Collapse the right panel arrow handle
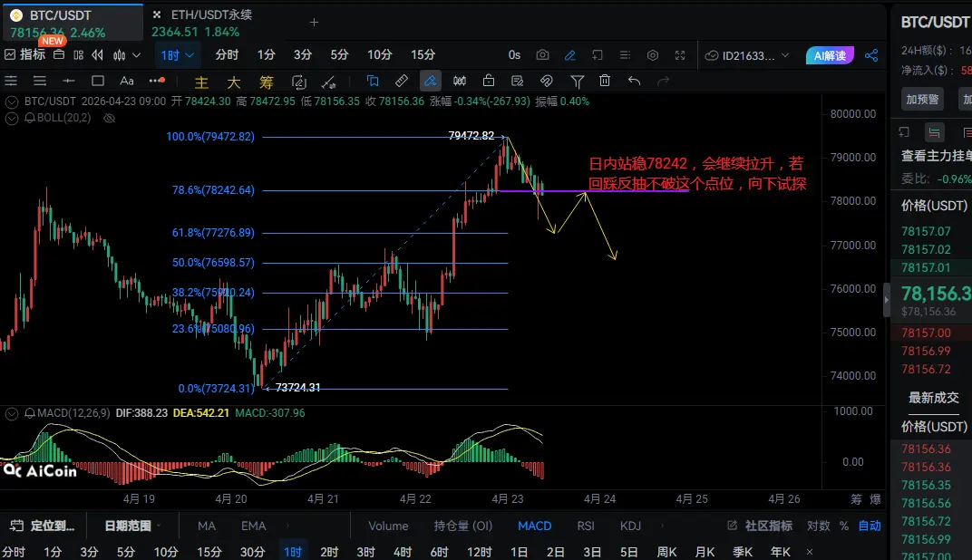 [x=887, y=300]
